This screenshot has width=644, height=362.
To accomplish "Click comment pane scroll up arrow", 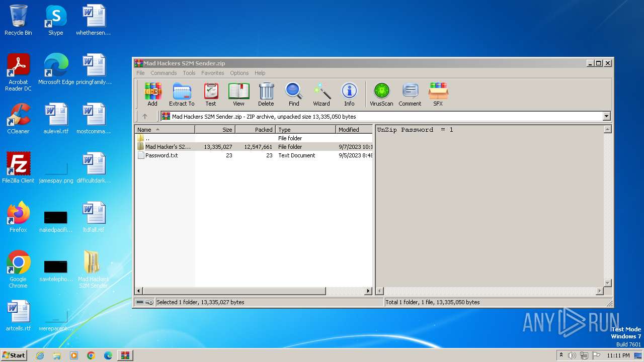I will pos(607,129).
